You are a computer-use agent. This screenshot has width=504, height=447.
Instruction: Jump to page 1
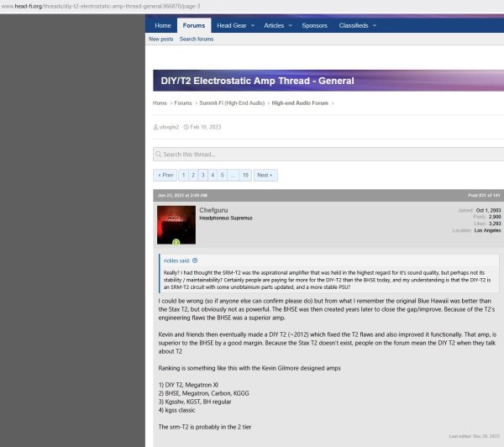tap(183, 175)
